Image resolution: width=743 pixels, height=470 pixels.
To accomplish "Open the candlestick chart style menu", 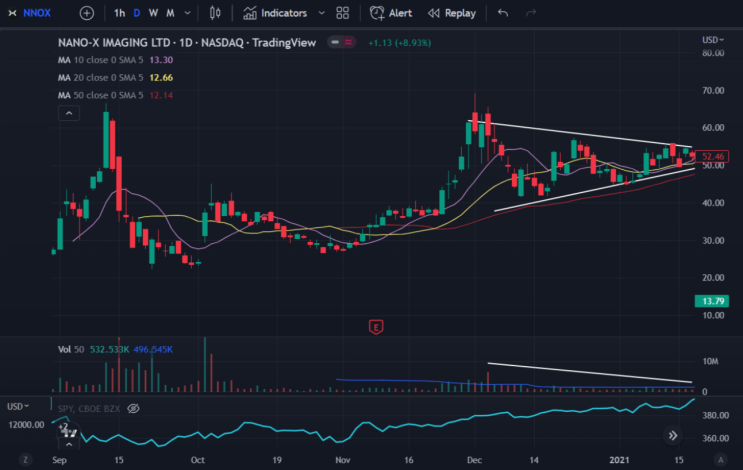I will pos(215,13).
